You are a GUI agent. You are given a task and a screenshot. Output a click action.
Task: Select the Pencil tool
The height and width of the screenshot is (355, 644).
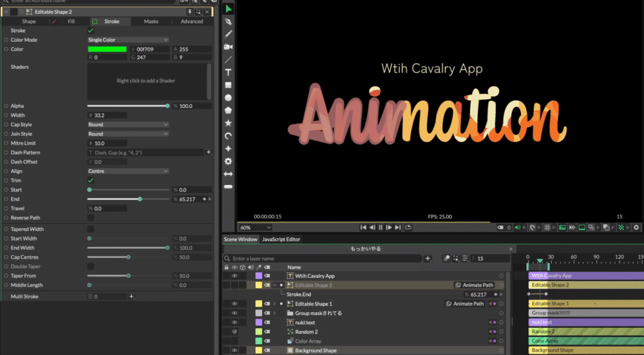tap(229, 34)
